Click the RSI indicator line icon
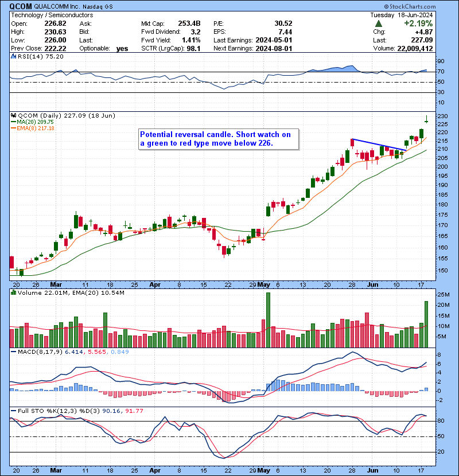The width and height of the screenshot is (459, 476). pos(14,56)
